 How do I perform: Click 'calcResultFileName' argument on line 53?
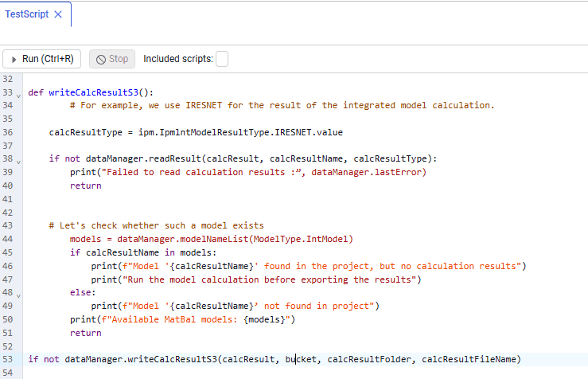pos(469,359)
